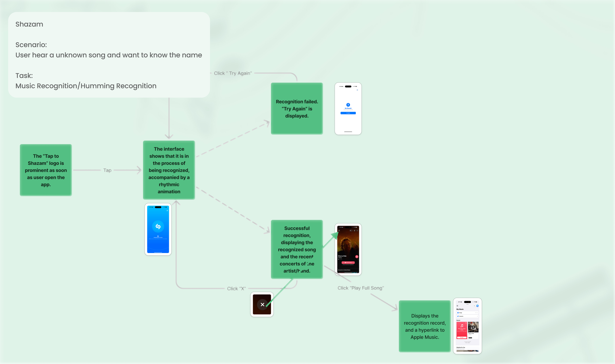Click the waveform icon above Listening for music

click(x=158, y=236)
